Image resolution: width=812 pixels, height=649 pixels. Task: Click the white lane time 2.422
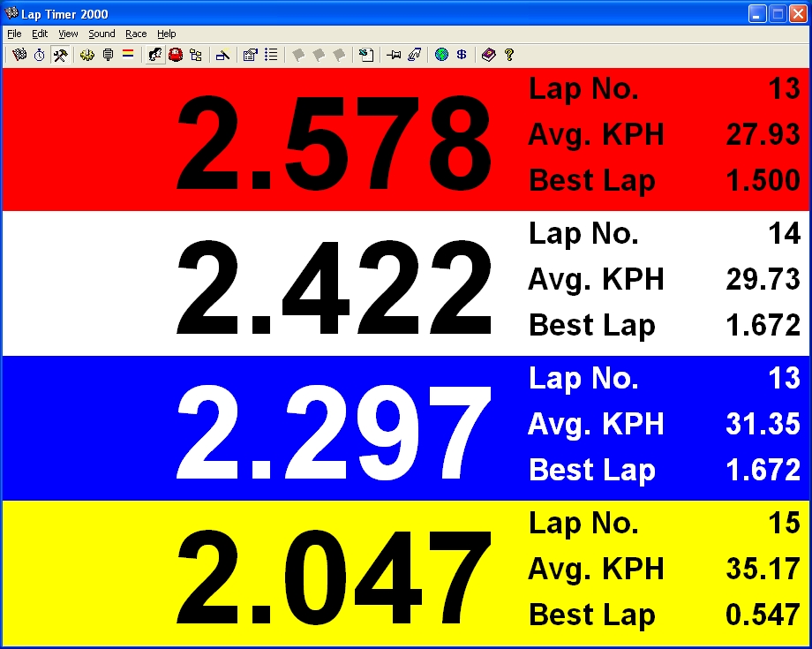pos(334,288)
